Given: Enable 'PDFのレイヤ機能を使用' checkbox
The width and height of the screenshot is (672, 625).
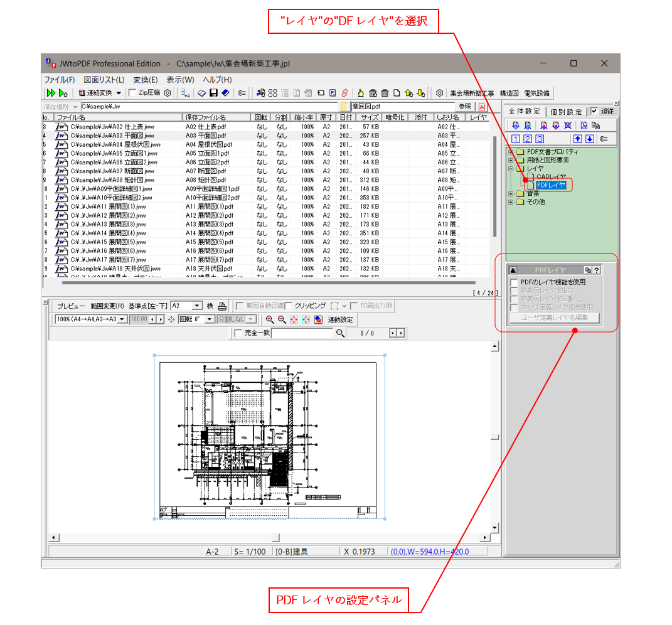Looking at the screenshot, I should click(x=515, y=282).
